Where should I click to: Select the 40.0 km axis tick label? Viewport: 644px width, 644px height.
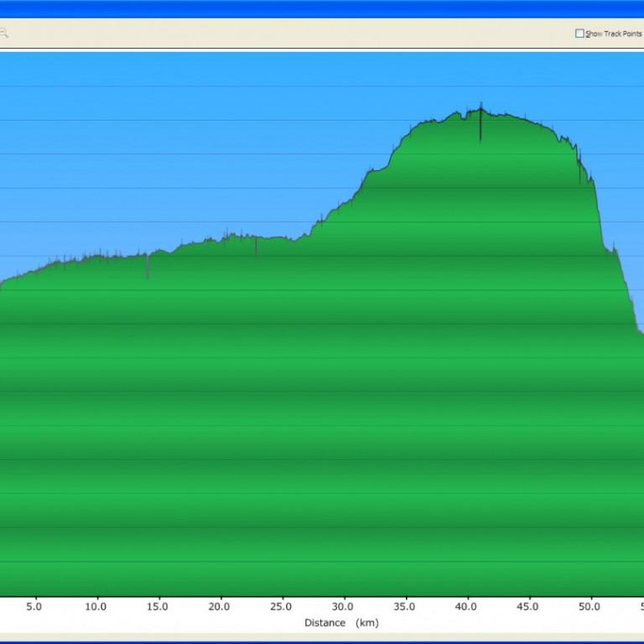466,606
